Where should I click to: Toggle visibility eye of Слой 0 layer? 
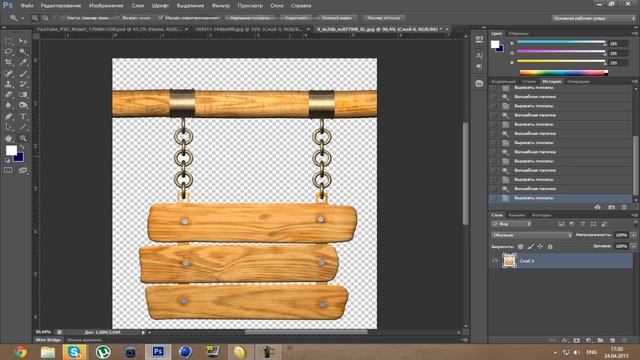click(495, 261)
